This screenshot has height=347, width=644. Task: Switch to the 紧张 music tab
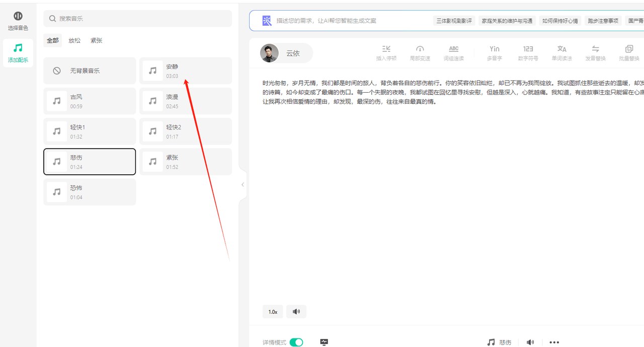pos(97,40)
